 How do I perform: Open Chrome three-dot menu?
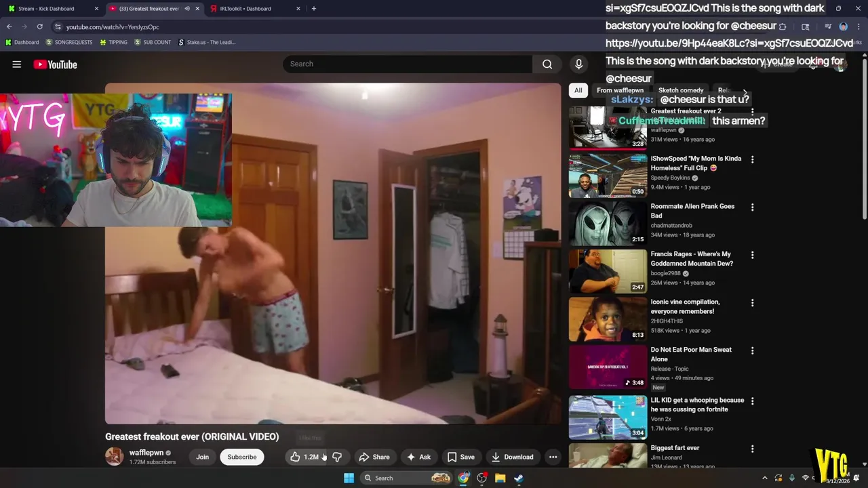click(859, 26)
